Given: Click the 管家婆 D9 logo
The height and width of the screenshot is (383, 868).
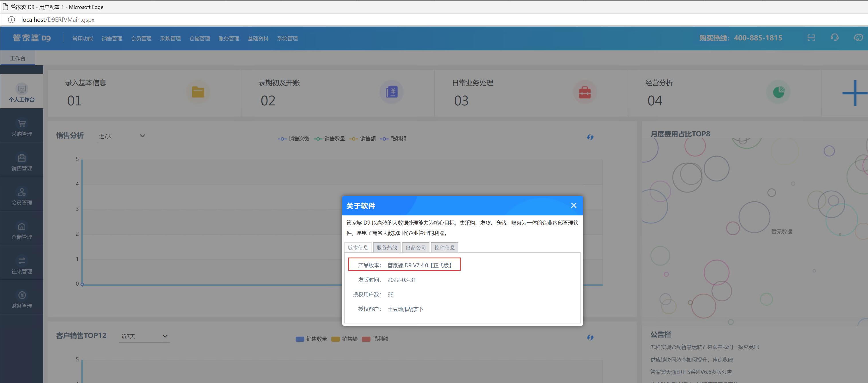Looking at the screenshot, I should (32, 38).
